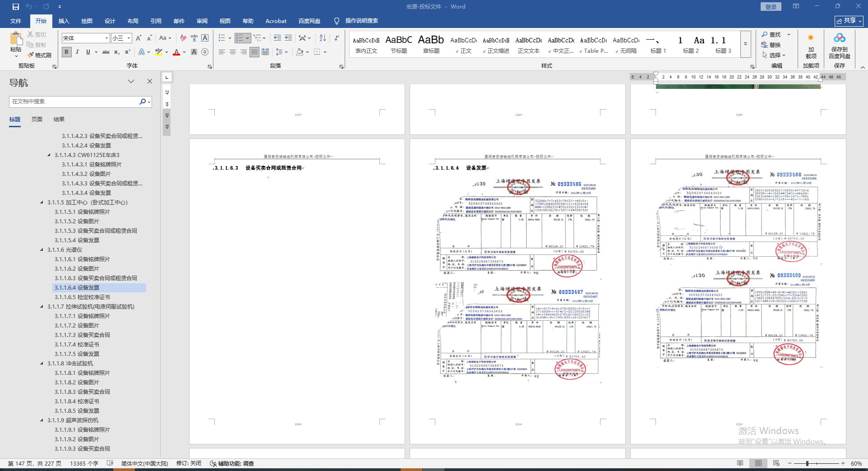
Task: Collapse the 3.1.1.6 光谱仪 tree node
Action: pyautogui.click(x=42, y=250)
